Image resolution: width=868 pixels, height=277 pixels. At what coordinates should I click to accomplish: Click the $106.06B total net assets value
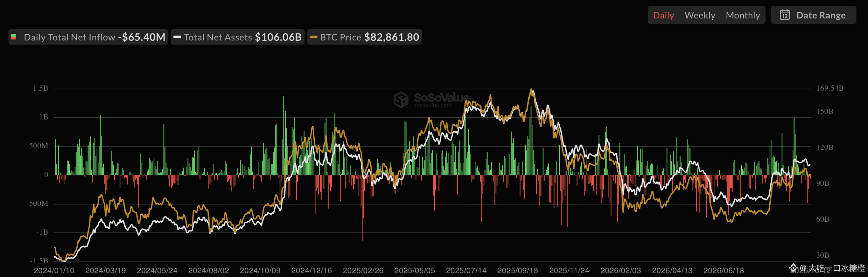(278, 37)
